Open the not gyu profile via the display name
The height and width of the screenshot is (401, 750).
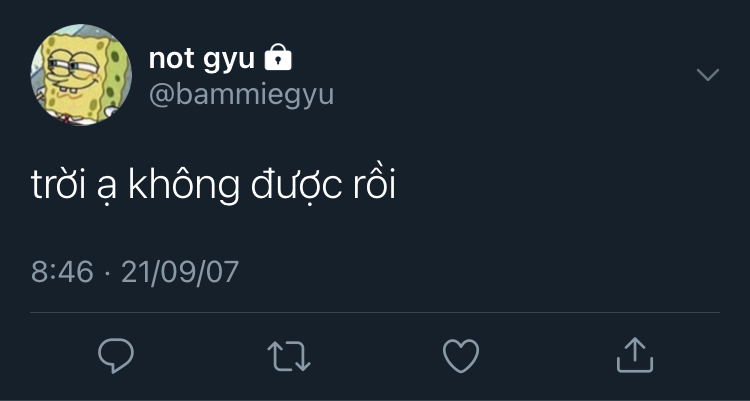click(x=201, y=59)
